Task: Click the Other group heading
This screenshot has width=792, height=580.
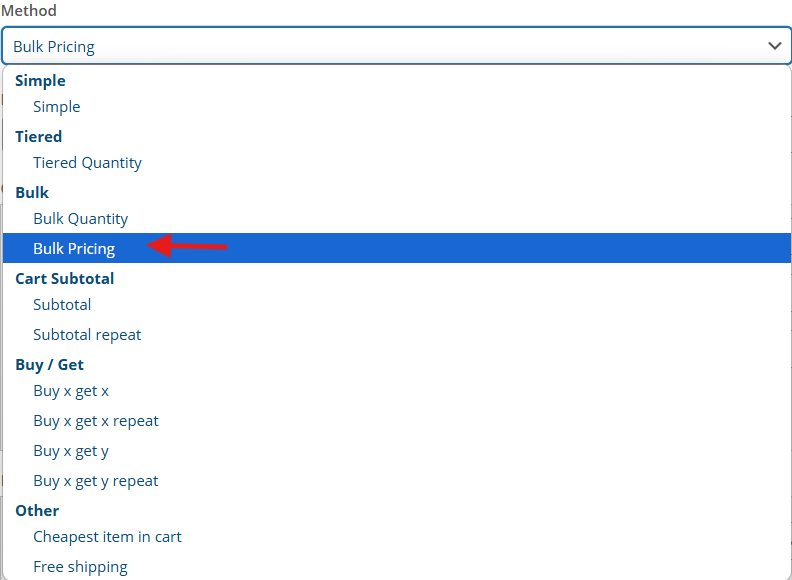Action: (37, 510)
